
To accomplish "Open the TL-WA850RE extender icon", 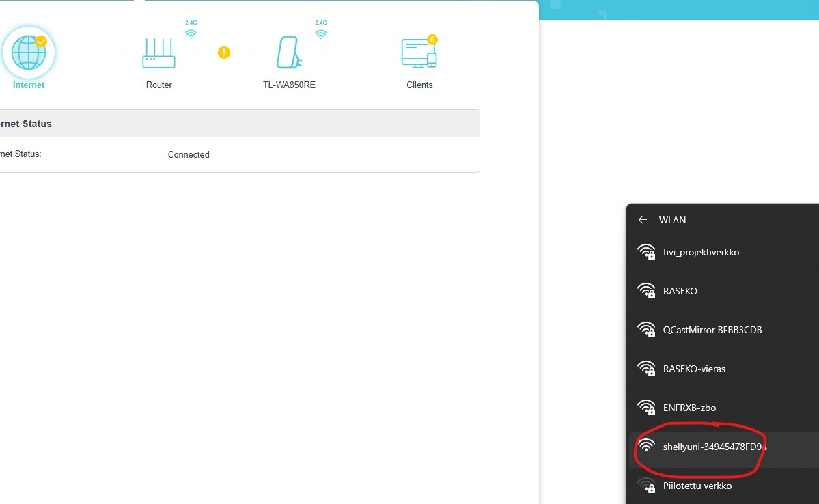I will [289, 52].
